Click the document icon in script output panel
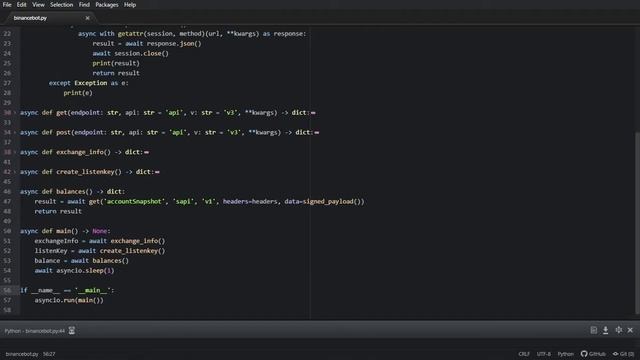This screenshot has width=640, height=360. (593, 330)
